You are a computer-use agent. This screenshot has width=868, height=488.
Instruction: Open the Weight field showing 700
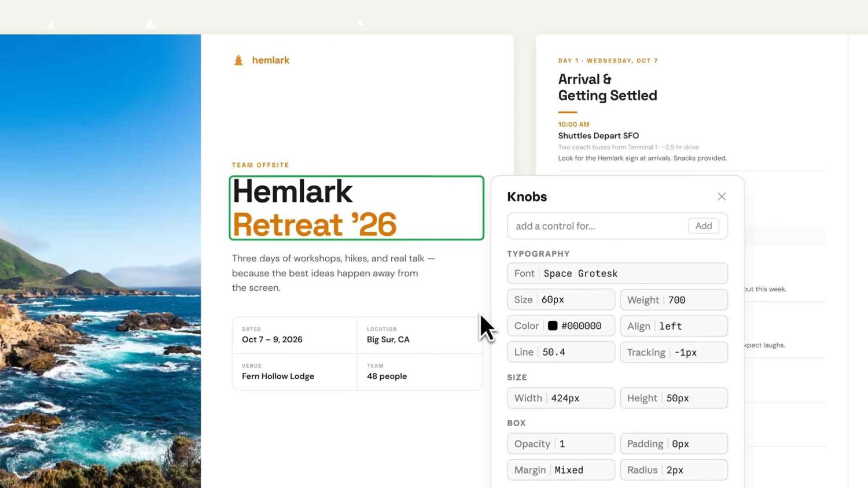pyautogui.click(x=674, y=300)
